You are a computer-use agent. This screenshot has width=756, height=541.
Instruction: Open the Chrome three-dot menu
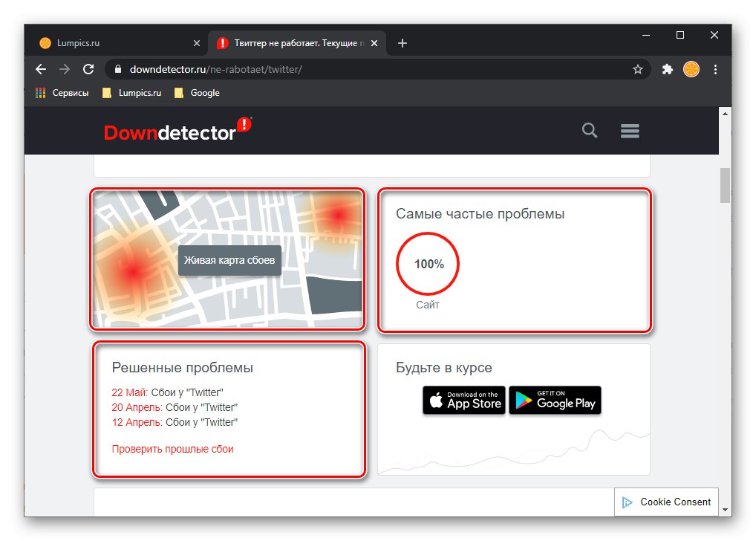pyautogui.click(x=715, y=70)
